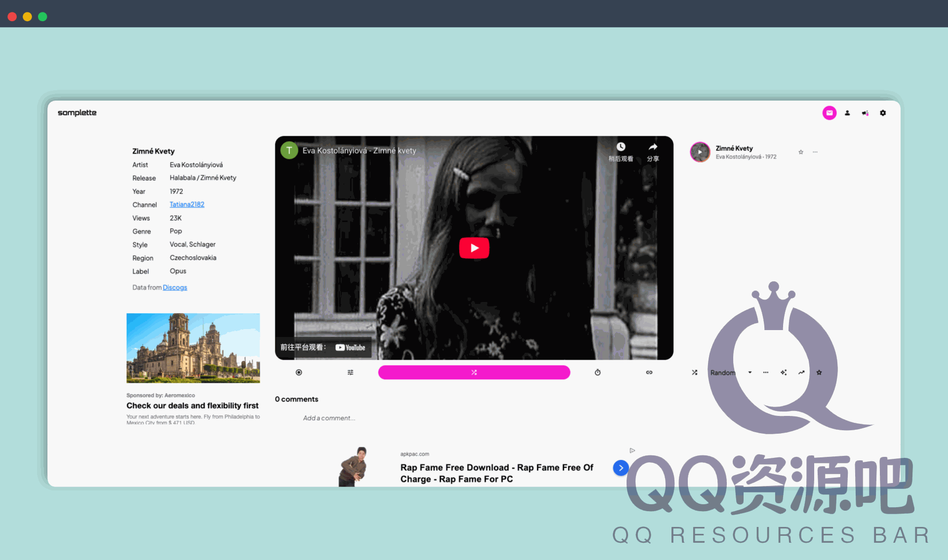Open settings with the gear icon
948x560 pixels.
coord(883,113)
